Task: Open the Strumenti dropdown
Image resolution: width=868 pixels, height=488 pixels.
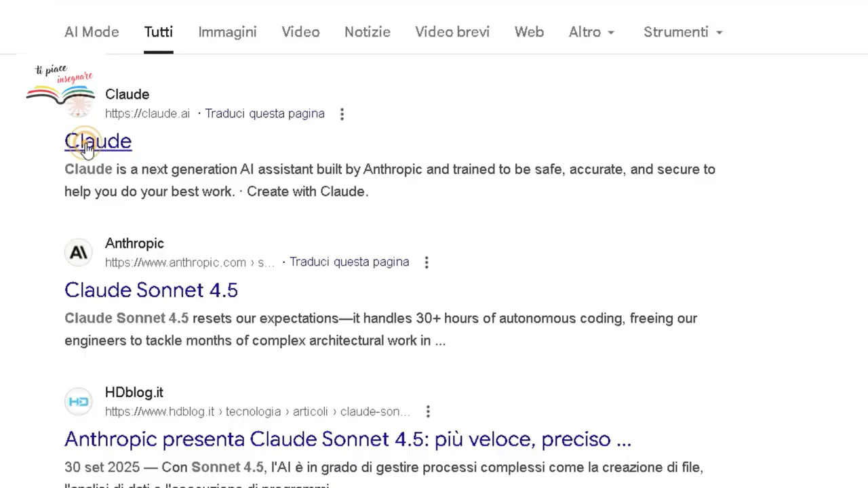Action: tap(682, 32)
